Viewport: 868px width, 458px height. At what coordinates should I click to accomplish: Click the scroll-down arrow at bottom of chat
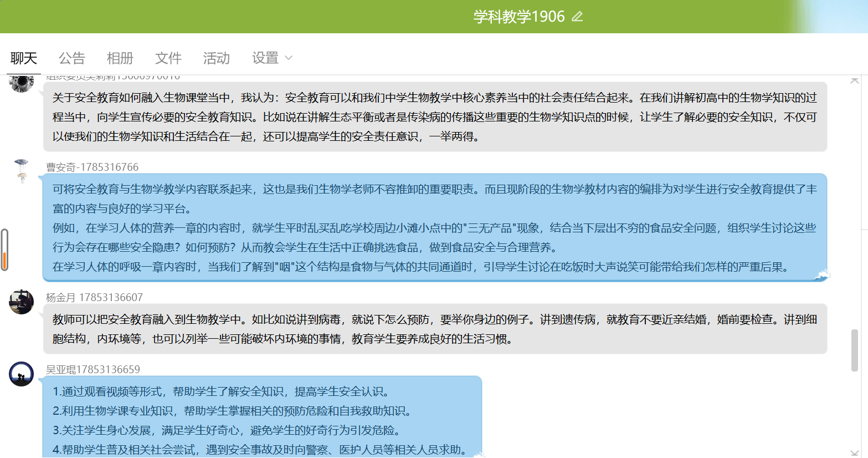(x=855, y=452)
